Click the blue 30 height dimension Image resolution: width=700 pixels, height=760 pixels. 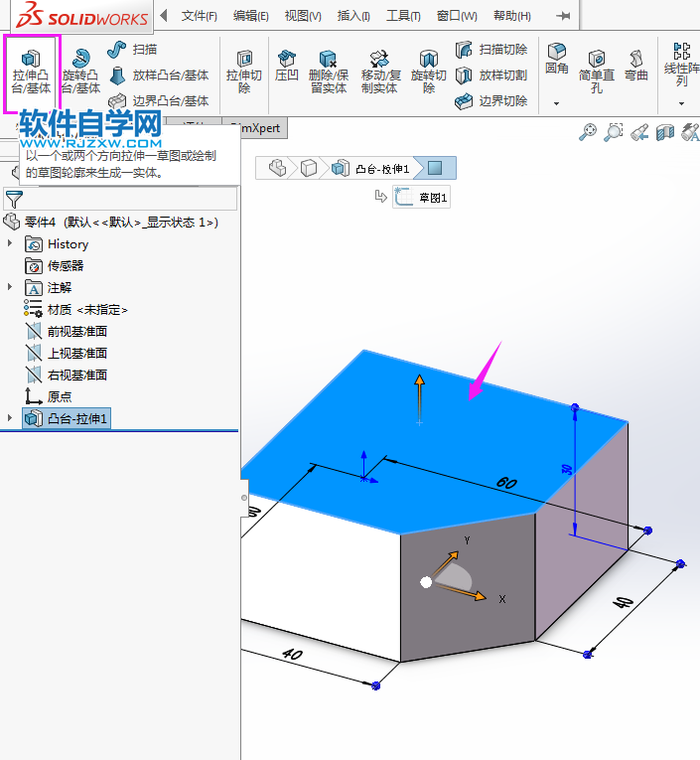[x=566, y=469]
